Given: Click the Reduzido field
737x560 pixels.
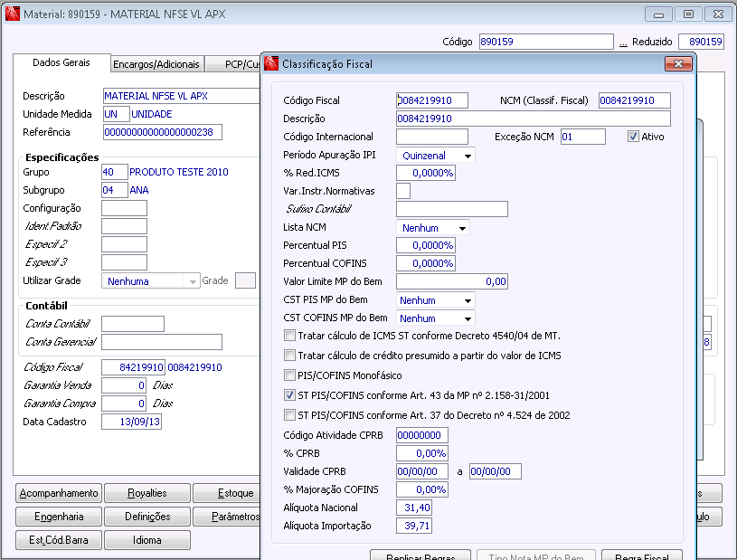Looking at the screenshot, I should pos(701,42).
